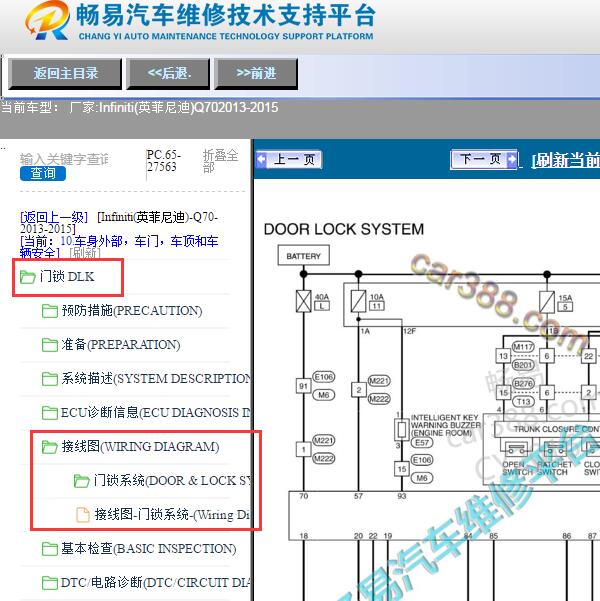The height and width of the screenshot is (601, 600).
Task: Click the PC.65-27563 text
Action: pos(163,161)
